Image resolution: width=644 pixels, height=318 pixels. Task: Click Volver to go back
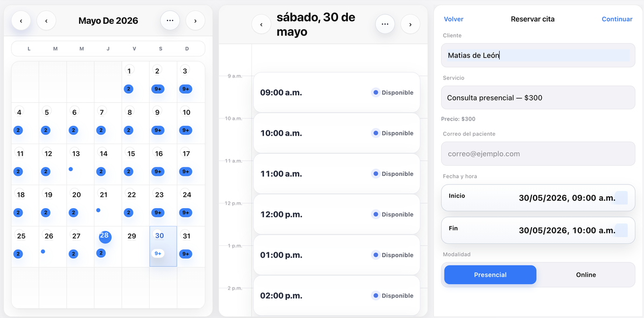(x=453, y=19)
